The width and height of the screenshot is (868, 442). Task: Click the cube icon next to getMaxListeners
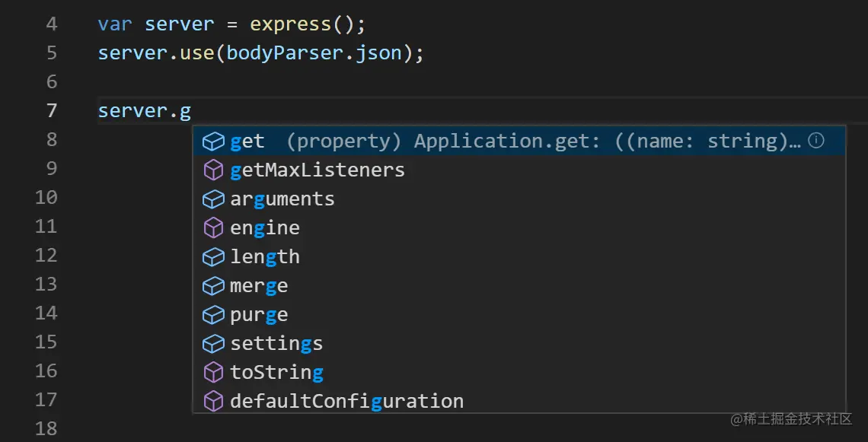coord(213,170)
